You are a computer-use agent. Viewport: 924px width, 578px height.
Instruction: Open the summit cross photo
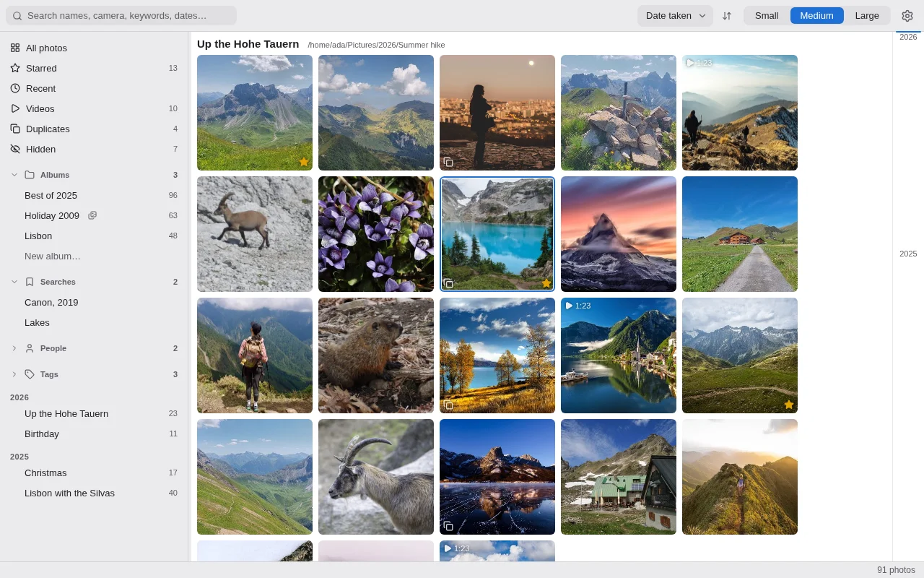click(x=619, y=113)
